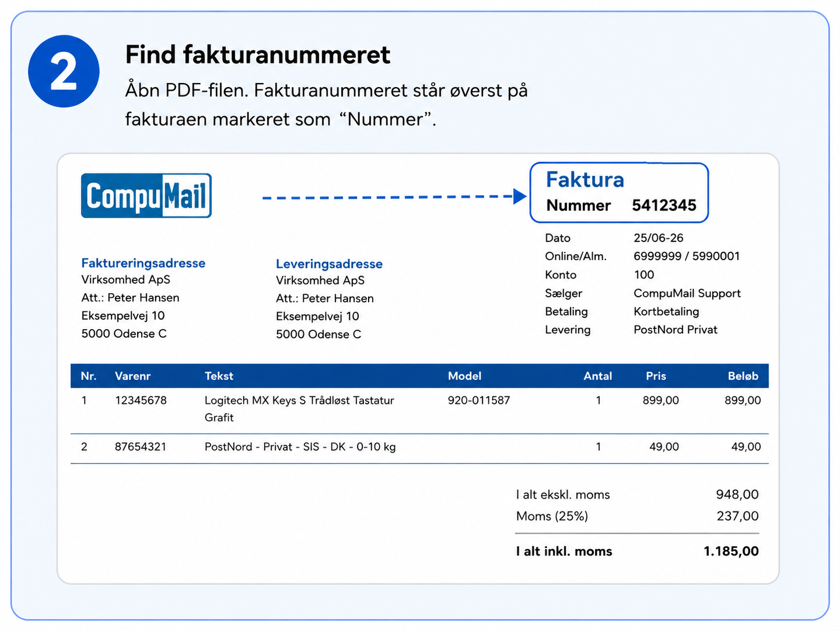Screen dimensions: 840x631
Task: Select the VAT amount 237,00
Action: point(738,516)
